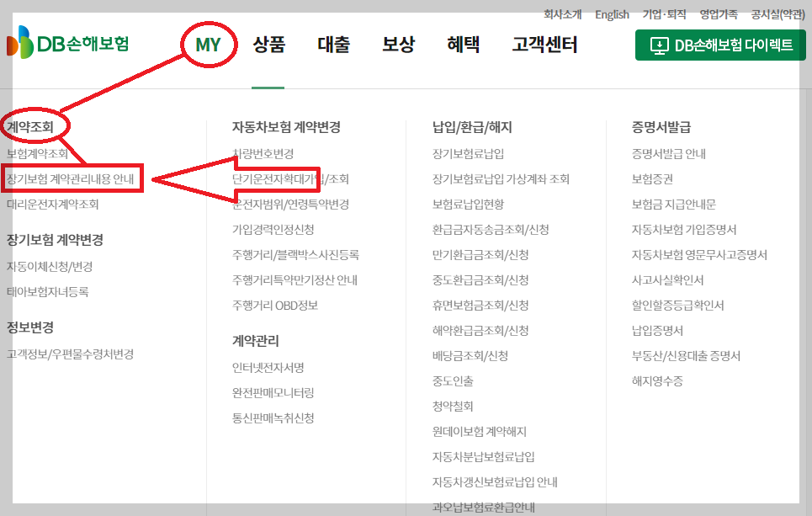Switch to the English site

coord(612,14)
